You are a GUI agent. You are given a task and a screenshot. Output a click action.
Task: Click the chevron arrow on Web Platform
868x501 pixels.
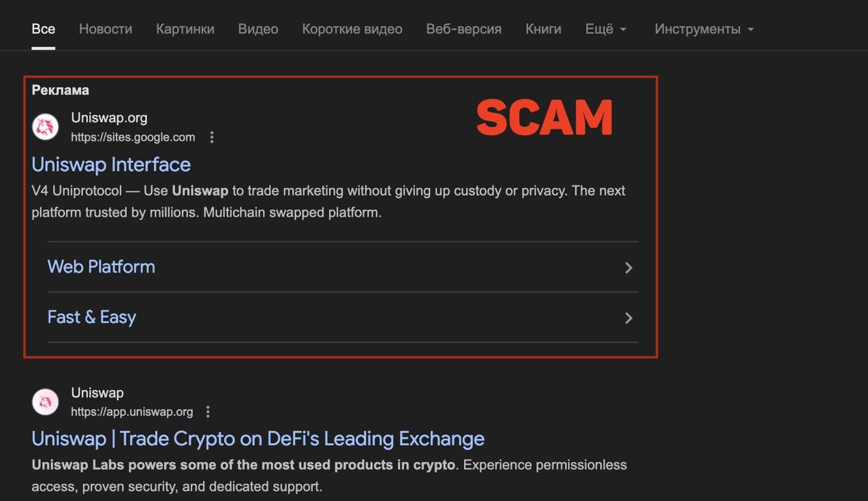(628, 268)
